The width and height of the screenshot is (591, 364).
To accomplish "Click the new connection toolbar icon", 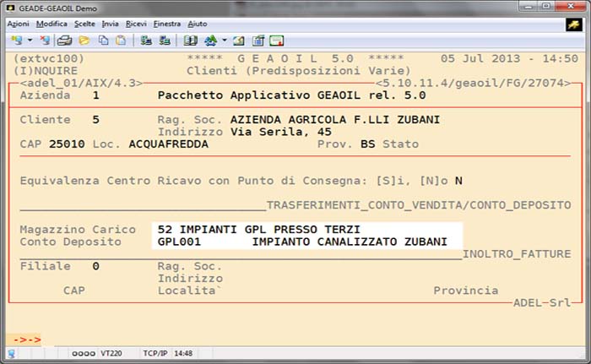I will (x=17, y=40).
